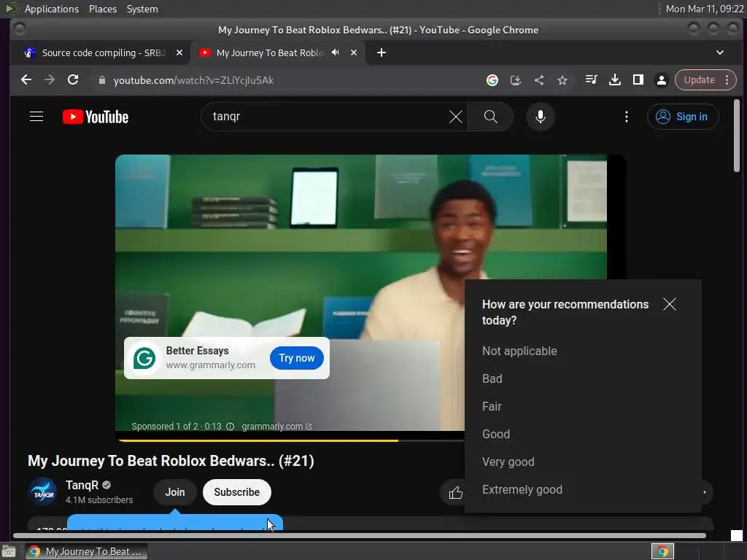Image resolution: width=747 pixels, height=560 pixels.
Task: Click the Try now ad button
Action: (296, 358)
